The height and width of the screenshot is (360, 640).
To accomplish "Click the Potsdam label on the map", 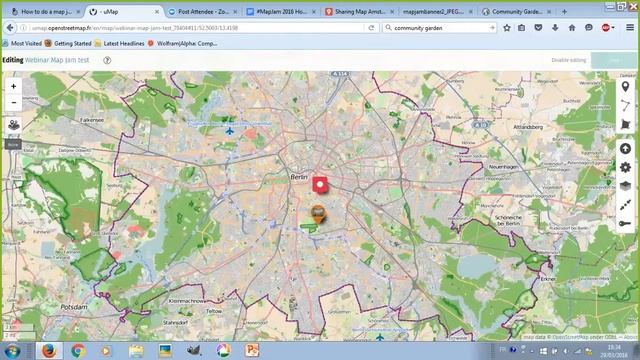I will point(74,307).
